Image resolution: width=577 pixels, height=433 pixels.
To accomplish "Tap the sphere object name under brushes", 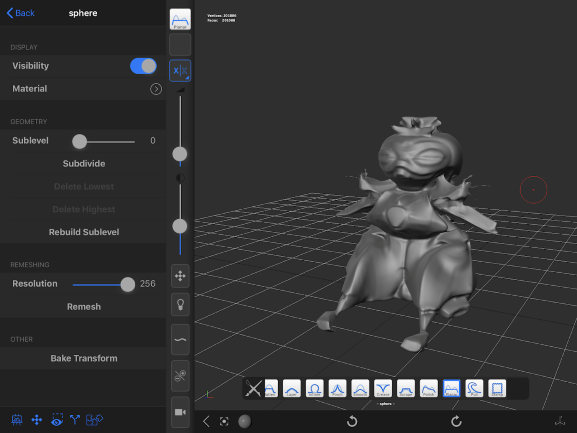I will (x=385, y=404).
